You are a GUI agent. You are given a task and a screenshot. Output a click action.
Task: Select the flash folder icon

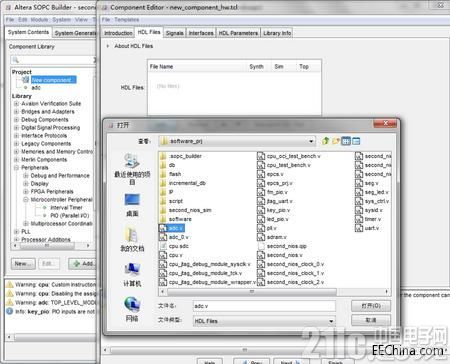[163, 174]
